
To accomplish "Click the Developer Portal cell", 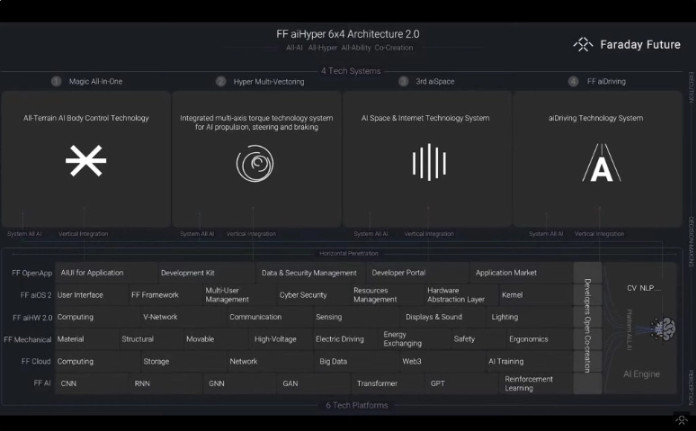I will [418, 273].
